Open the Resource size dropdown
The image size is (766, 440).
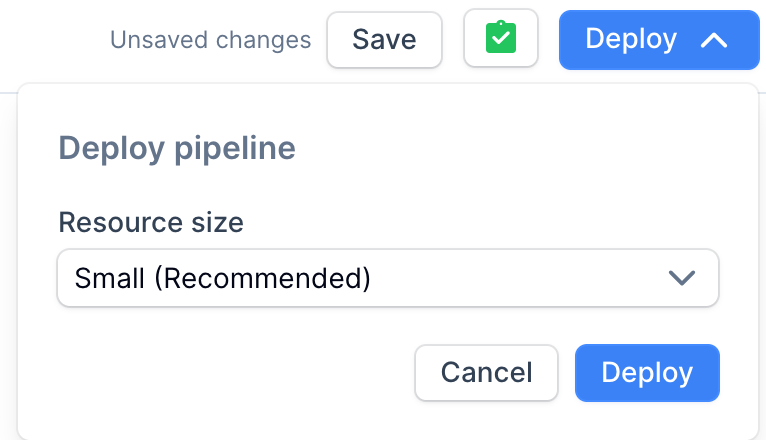click(x=388, y=277)
